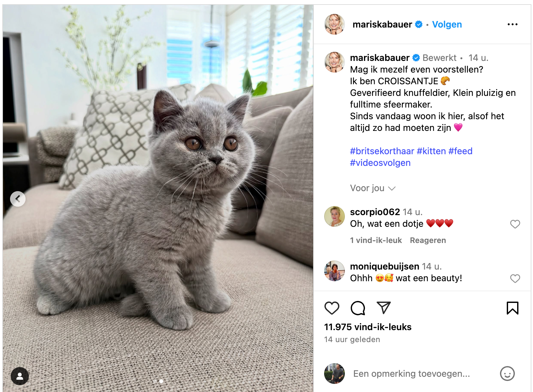Open mariskabauer profile from header avatar
This screenshot has height=392, width=533.
(x=335, y=24)
